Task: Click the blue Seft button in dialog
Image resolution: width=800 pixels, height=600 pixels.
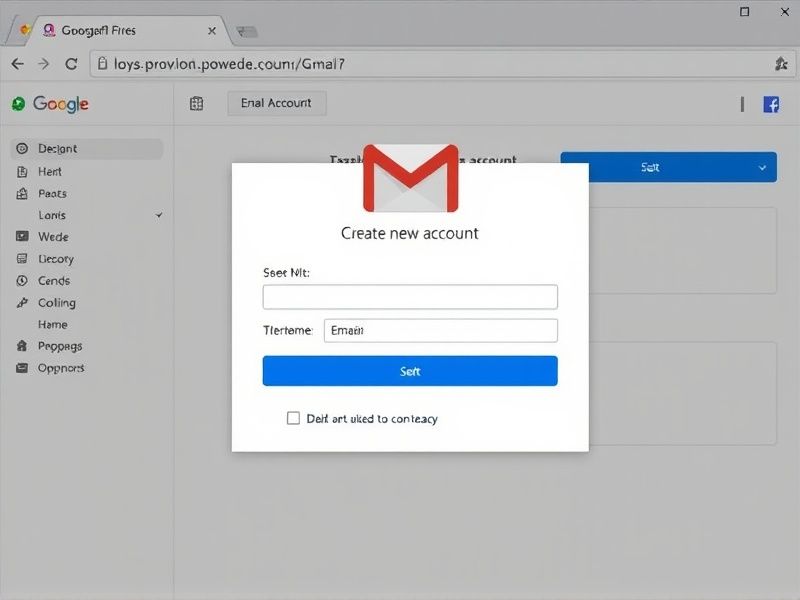Action: pos(410,371)
